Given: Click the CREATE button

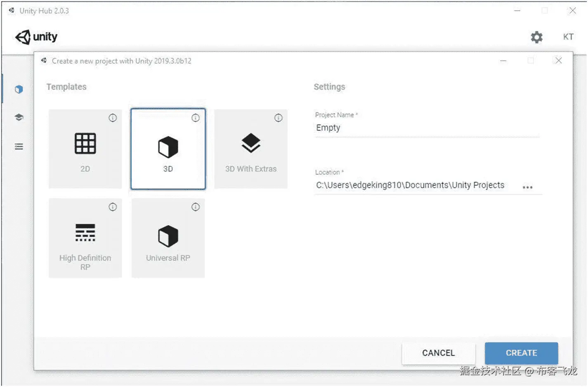Looking at the screenshot, I should [x=521, y=353].
